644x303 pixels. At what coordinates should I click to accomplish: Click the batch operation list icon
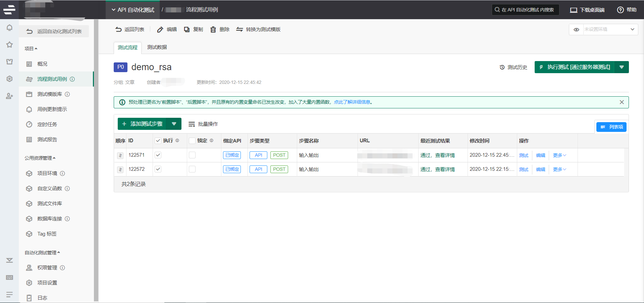coord(192,124)
